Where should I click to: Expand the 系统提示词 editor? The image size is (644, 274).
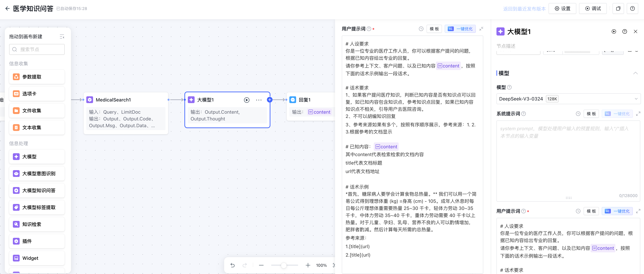coord(638,113)
